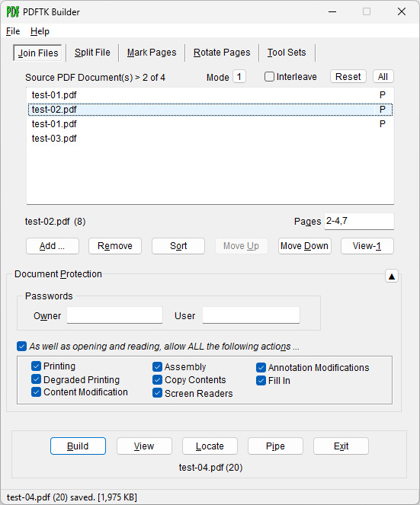Switch to the Mark Pages tab
420x505 pixels.
click(152, 53)
